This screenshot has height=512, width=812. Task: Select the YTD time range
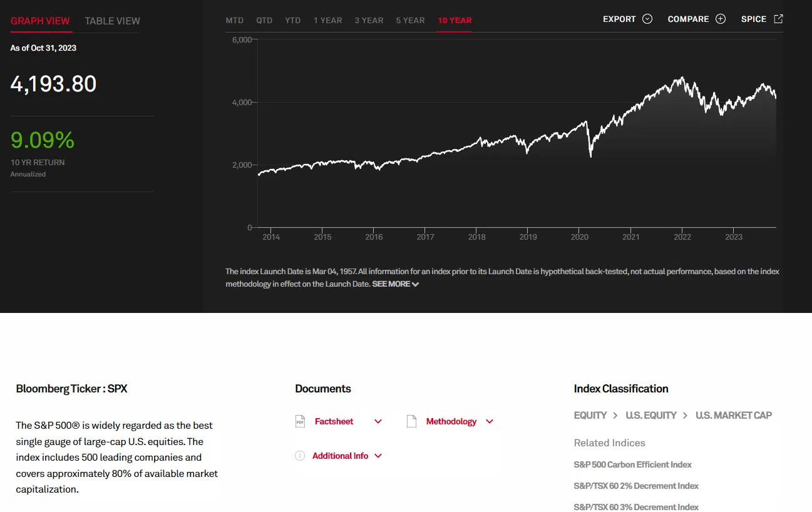tap(293, 20)
